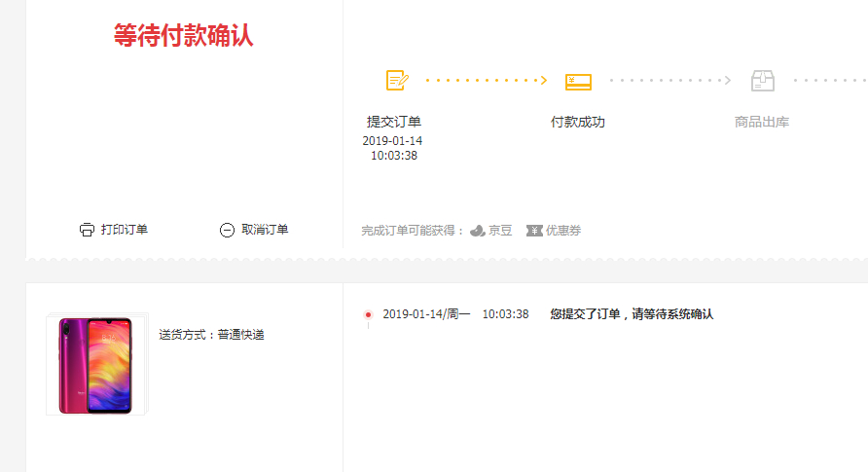Image resolution: width=868 pixels, height=472 pixels.
Task: Click the 10:03:38 time under 提交订单
Action: pyautogui.click(x=394, y=156)
